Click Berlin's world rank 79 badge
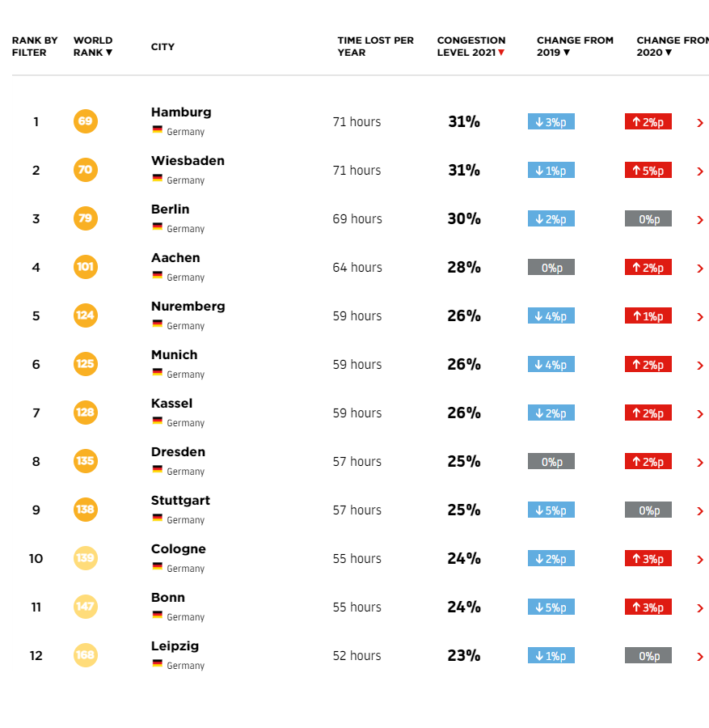Image resolution: width=709 pixels, height=728 pixels. [85, 219]
